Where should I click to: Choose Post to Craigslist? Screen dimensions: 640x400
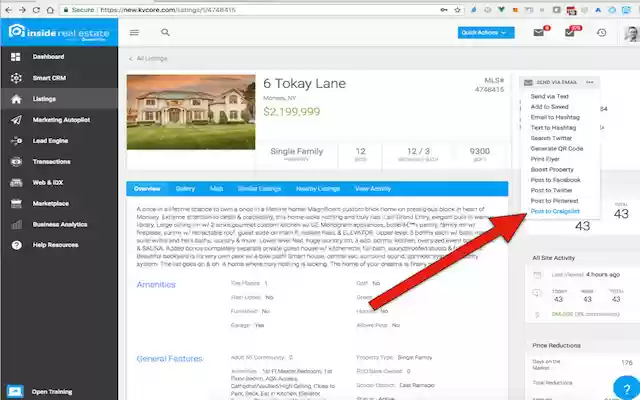click(x=555, y=211)
